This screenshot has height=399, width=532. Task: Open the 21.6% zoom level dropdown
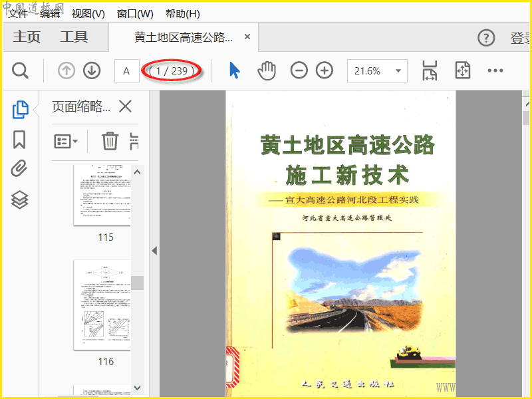click(377, 71)
